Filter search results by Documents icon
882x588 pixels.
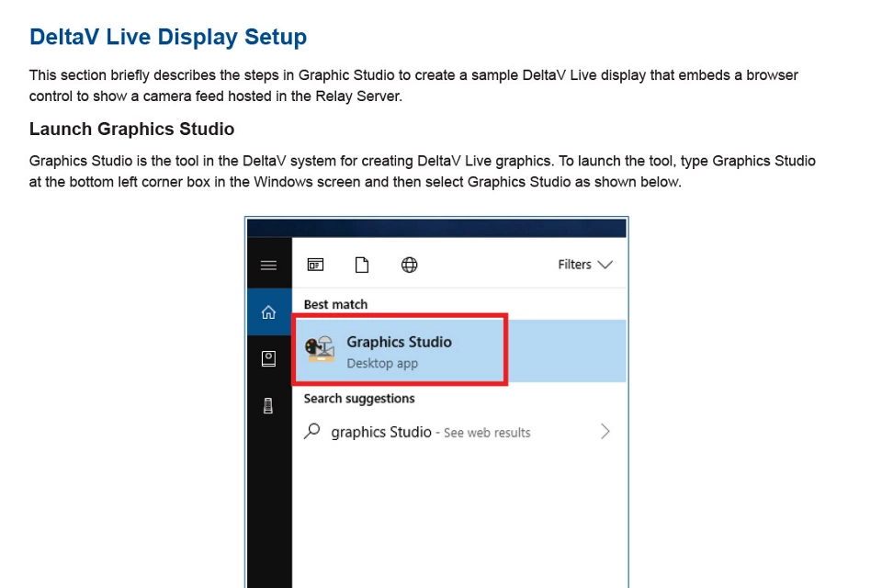pos(362,265)
